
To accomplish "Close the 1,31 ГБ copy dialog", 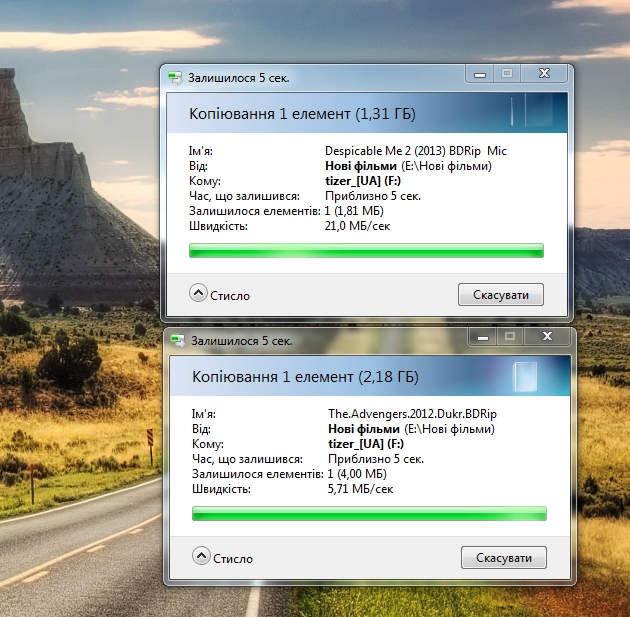I will pos(544,74).
